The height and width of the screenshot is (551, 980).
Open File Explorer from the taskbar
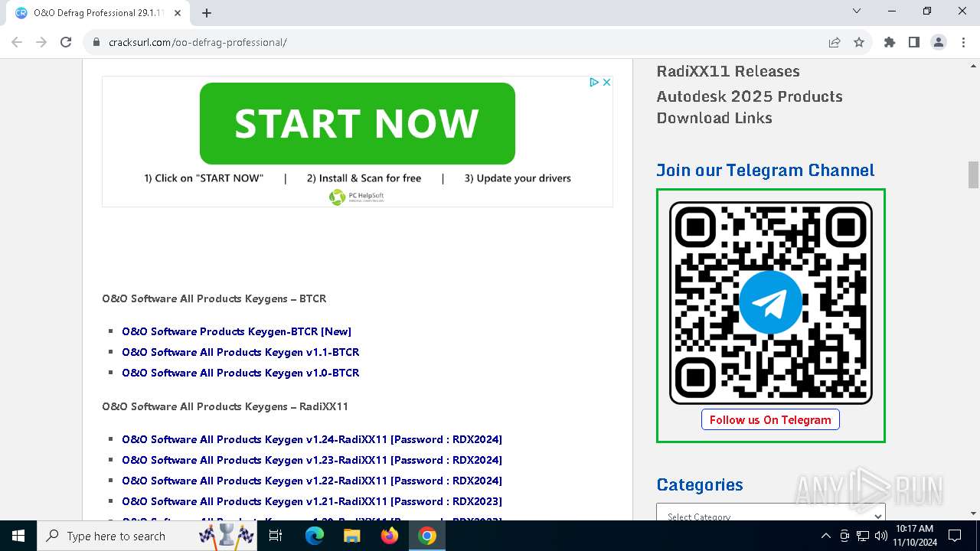click(x=351, y=536)
